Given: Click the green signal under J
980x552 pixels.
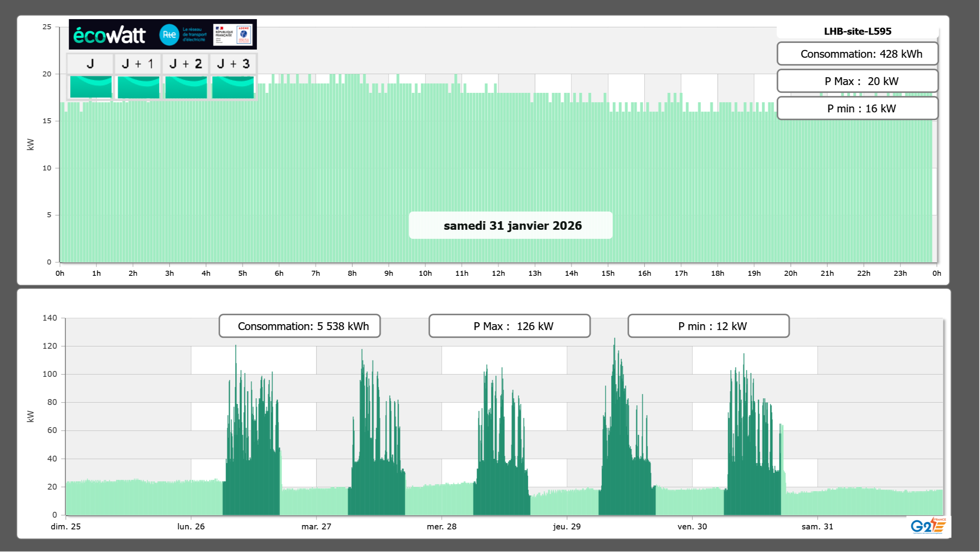Looking at the screenshot, I should 91,87.
